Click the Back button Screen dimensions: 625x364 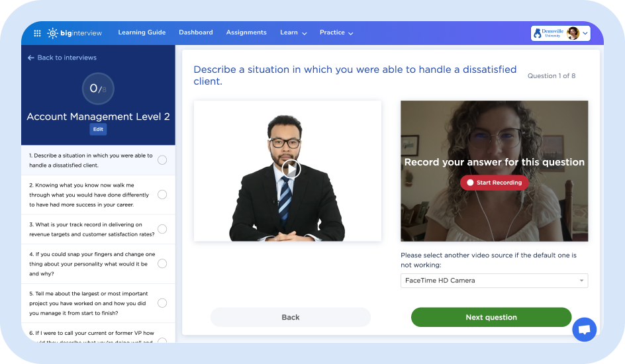pos(291,317)
